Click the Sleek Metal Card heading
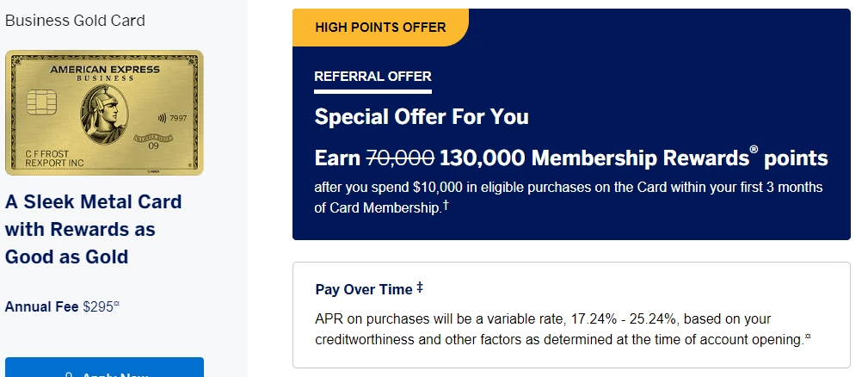This screenshot has width=868, height=377. pos(94,229)
